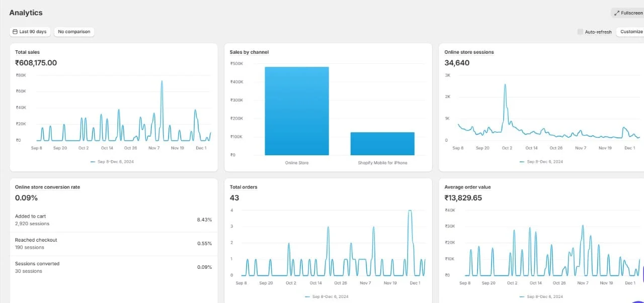Enable the Auto-refresh checkbox
The height and width of the screenshot is (303, 644).
(x=580, y=32)
